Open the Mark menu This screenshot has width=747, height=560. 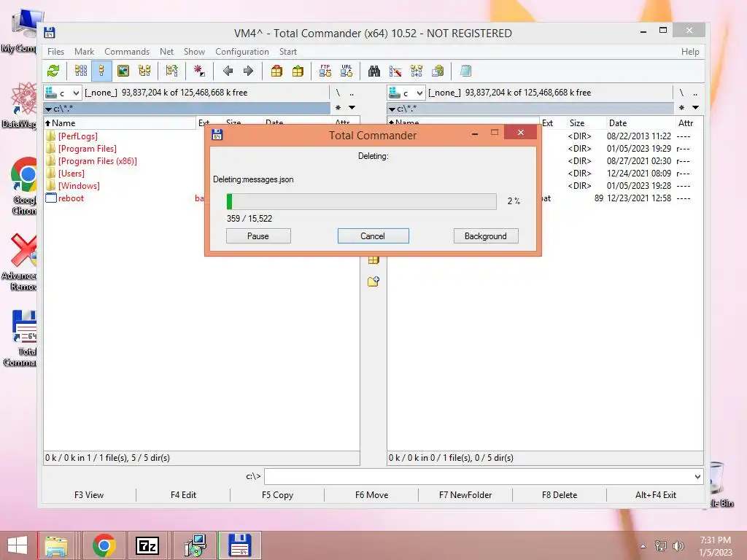(84, 52)
